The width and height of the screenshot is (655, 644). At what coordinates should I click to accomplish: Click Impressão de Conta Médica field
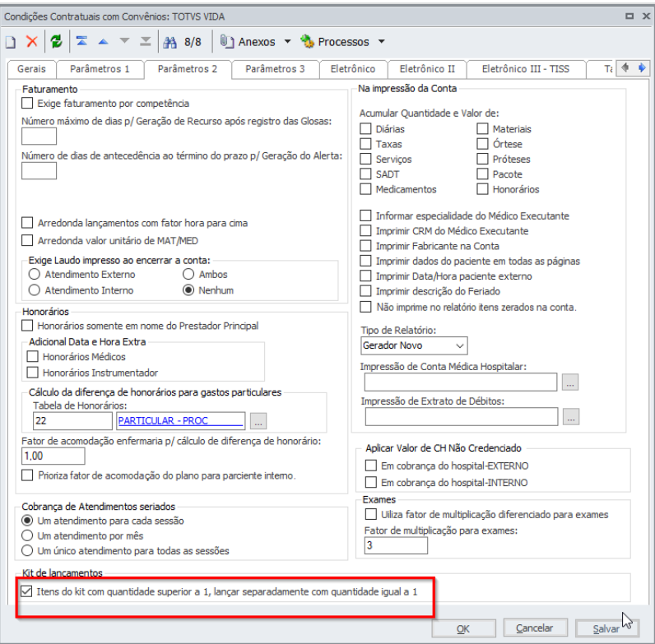click(x=461, y=382)
